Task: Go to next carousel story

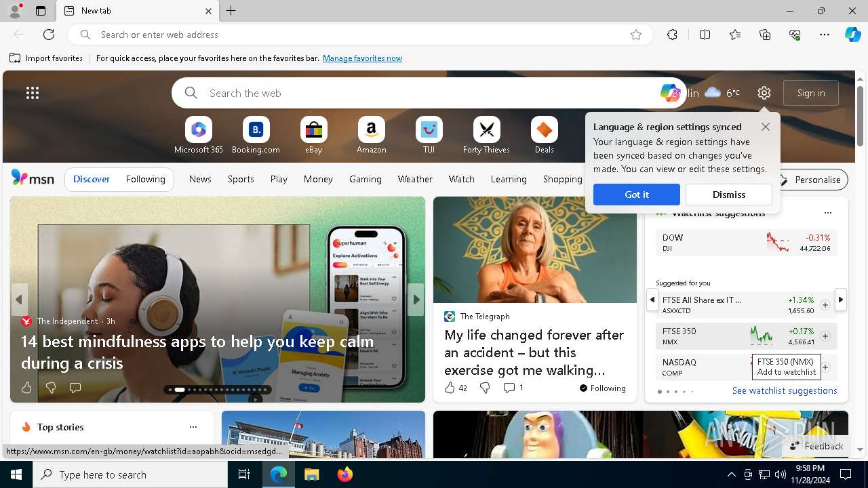Action: point(416,300)
